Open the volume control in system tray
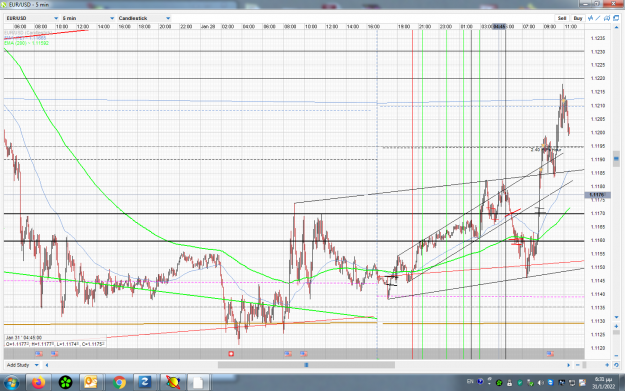This screenshot has height=391, width=625. click(540, 383)
